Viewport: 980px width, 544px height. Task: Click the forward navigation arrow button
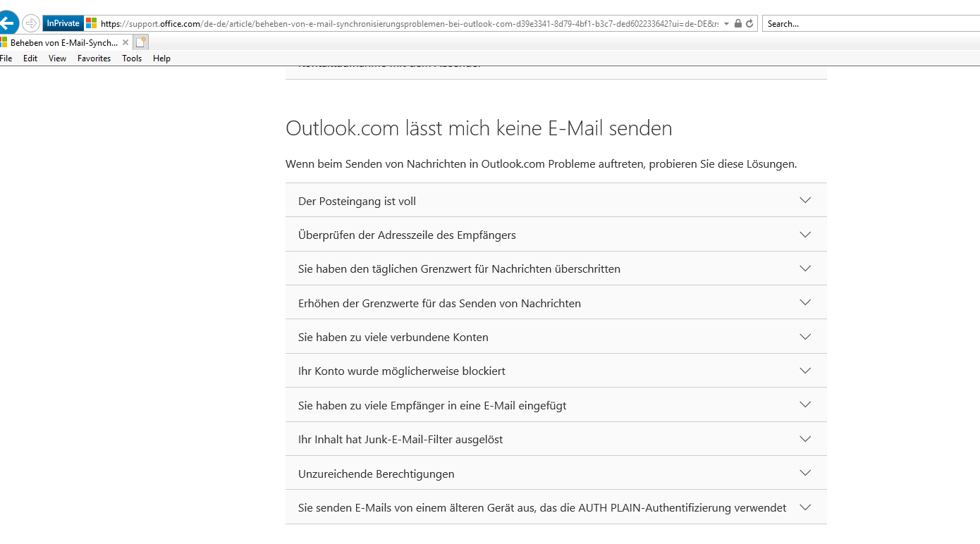[31, 23]
